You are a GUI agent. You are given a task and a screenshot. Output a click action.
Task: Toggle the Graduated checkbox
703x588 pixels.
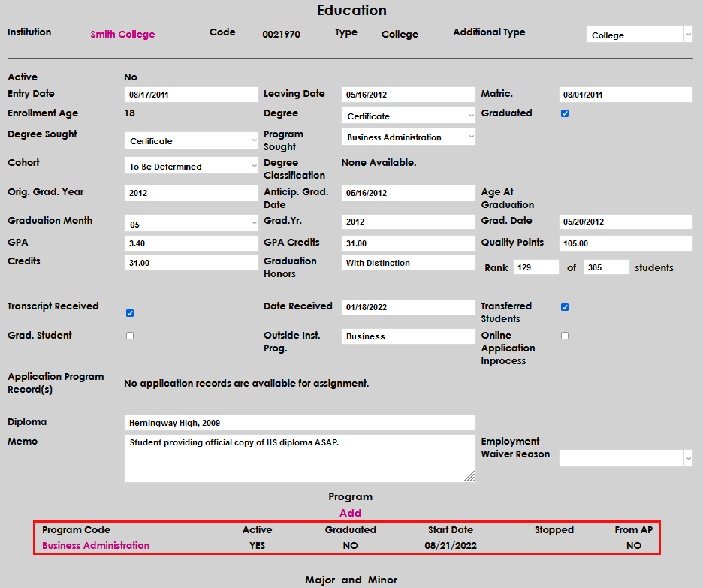565,114
